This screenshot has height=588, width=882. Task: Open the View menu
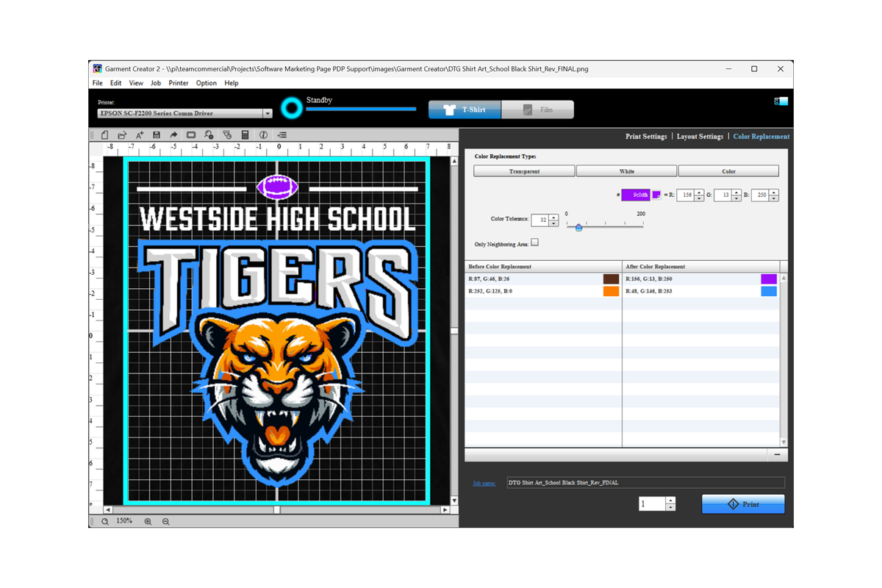click(x=136, y=83)
